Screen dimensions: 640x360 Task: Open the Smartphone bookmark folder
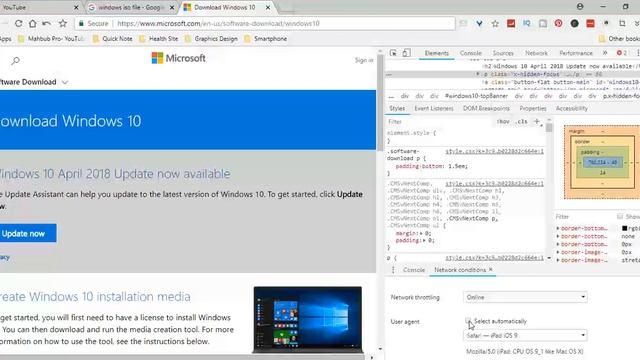[x=265, y=39]
